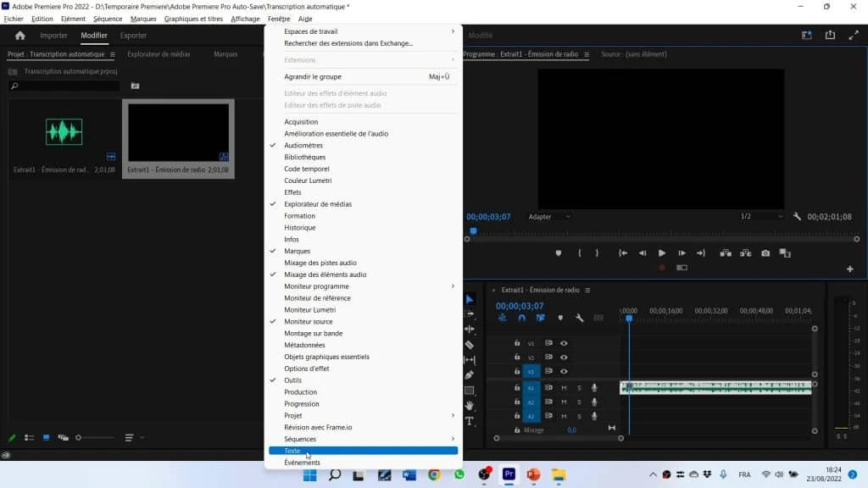Add marker in timeline header
This screenshot has height=488, width=868.
click(x=560, y=319)
